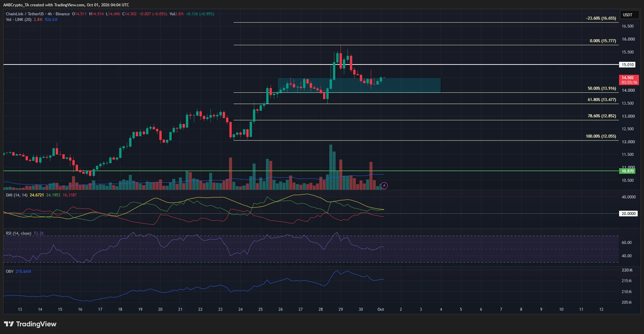
Task: Click the RSI value 53.26
Action: (39, 233)
